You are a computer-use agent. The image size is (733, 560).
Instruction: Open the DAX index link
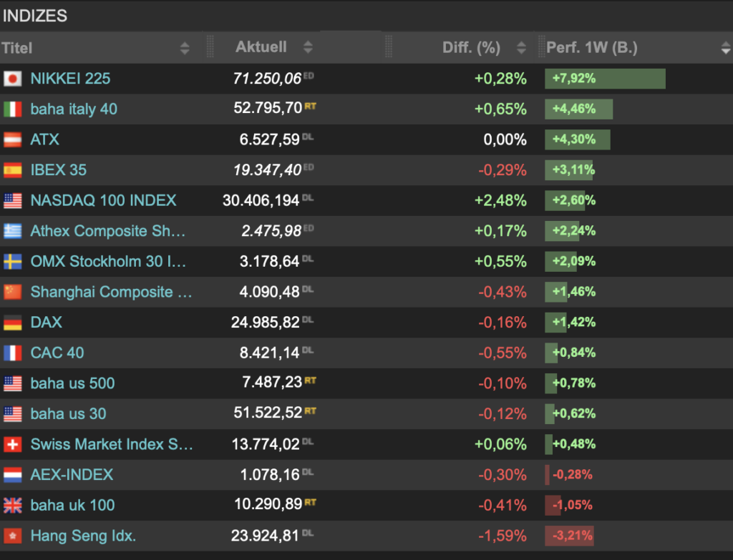pos(47,323)
